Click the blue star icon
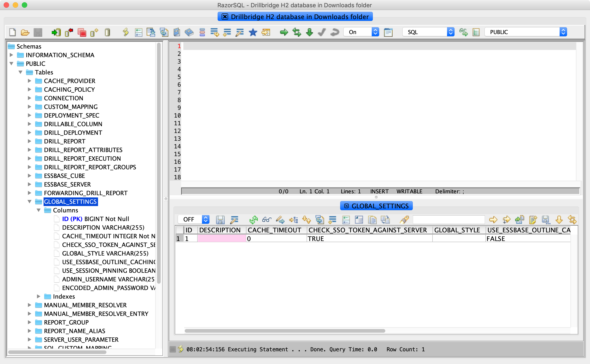The width and height of the screenshot is (590, 364). 253,32
